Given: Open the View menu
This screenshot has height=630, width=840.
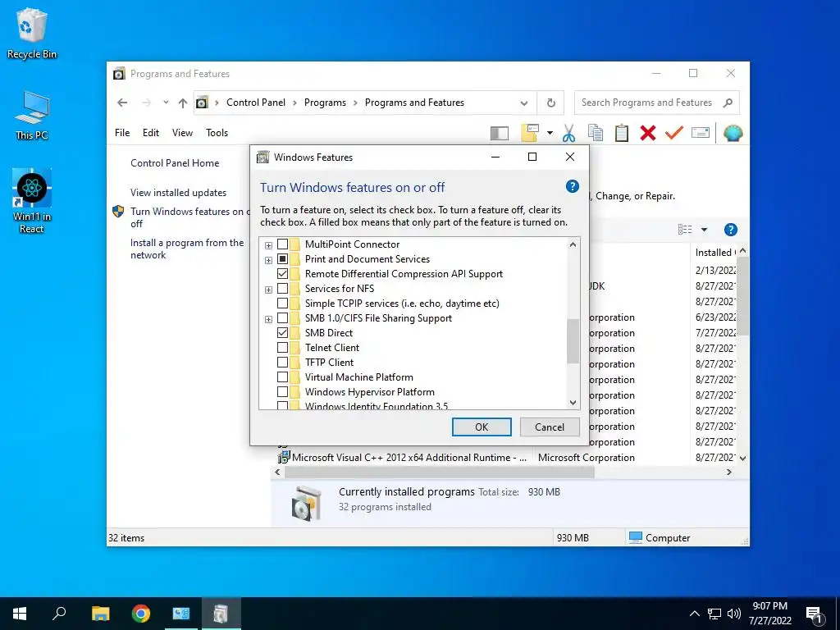Looking at the screenshot, I should click(x=182, y=133).
